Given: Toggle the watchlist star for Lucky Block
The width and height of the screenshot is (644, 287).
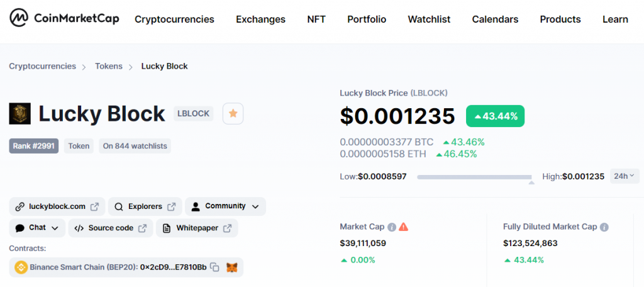Looking at the screenshot, I should tap(233, 113).
